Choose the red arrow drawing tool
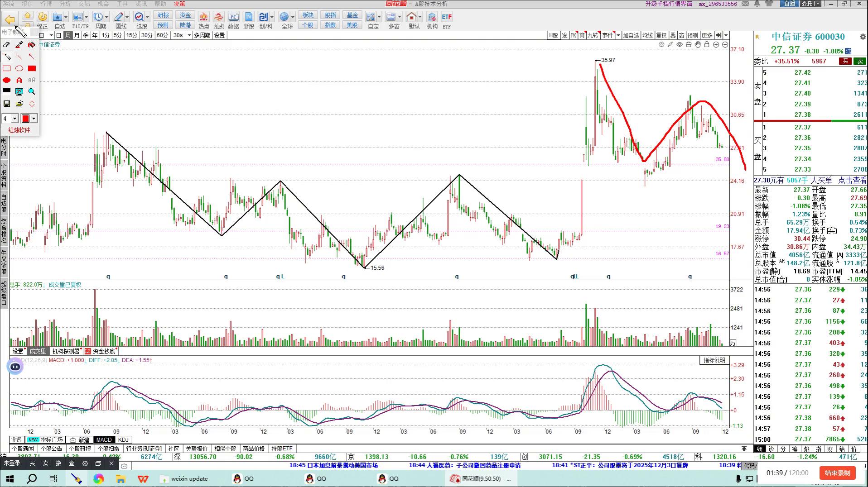 coord(32,57)
